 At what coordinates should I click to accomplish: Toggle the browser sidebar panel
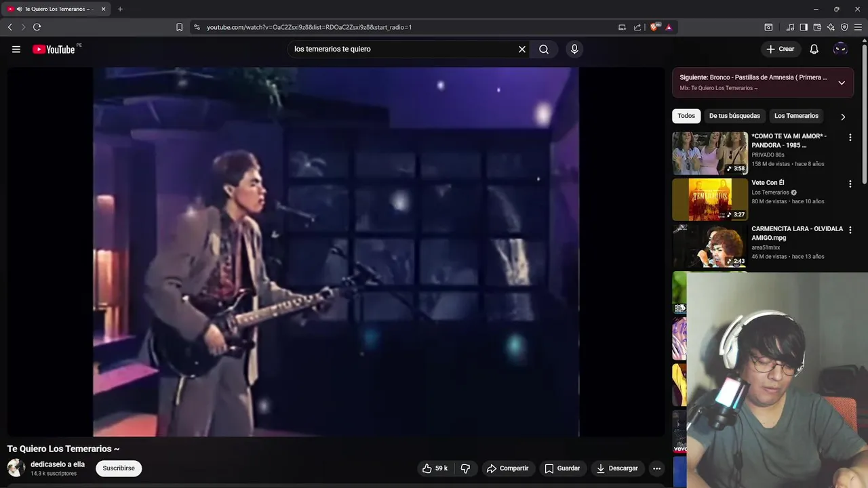pyautogui.click(x=804, y=27)
